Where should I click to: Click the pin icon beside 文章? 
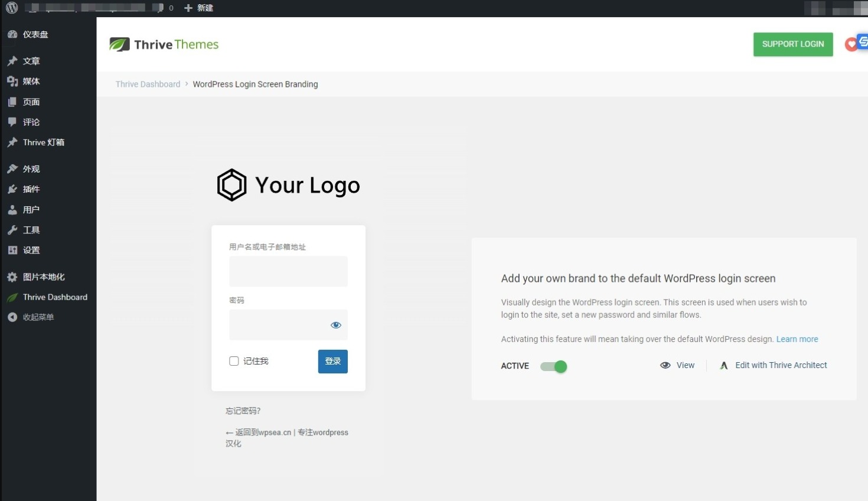[12, 61]
